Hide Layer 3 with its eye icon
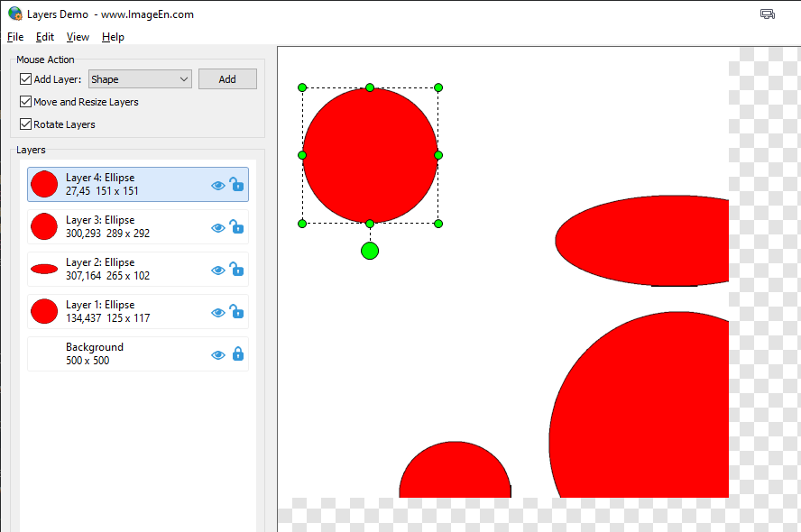The width and height of the screenshot is (801, 532). click(x=218, y=228)
